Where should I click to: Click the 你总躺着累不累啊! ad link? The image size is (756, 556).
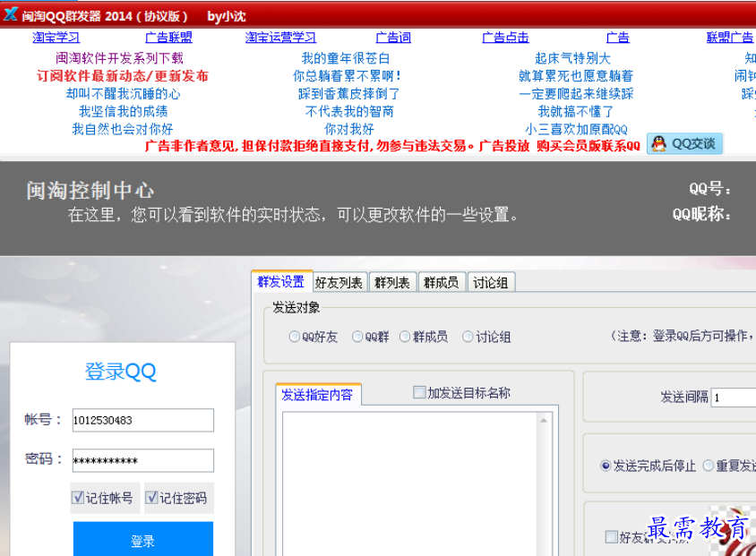[348, 76]
